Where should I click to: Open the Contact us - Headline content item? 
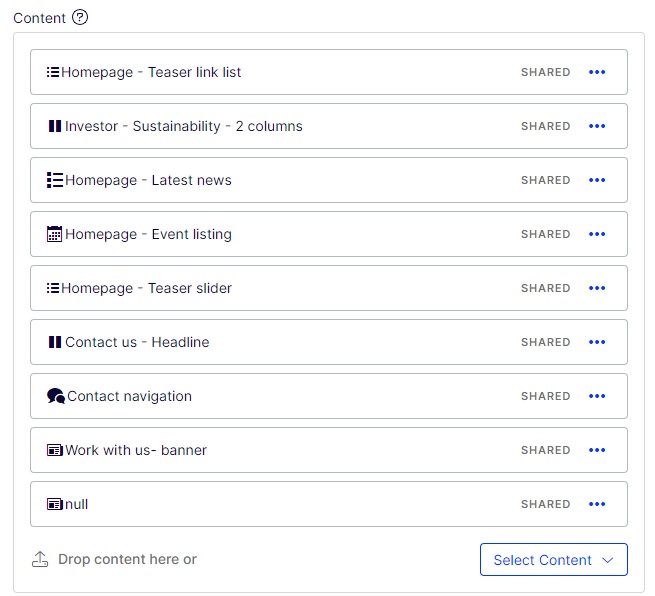137,342
